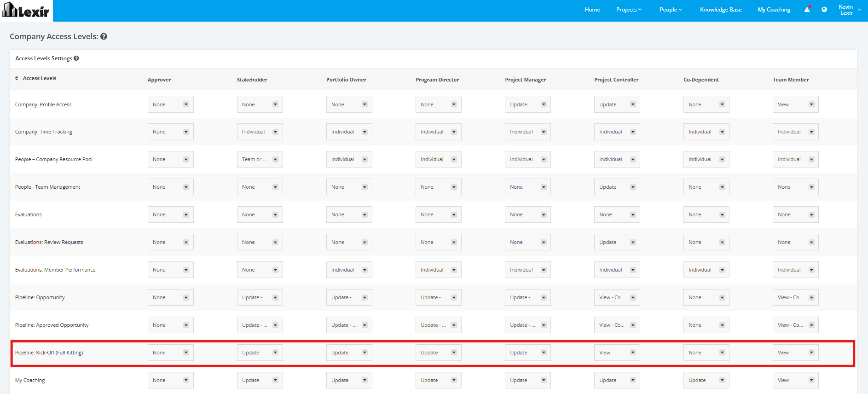Open the Projects menu
This screenshot has height=394, width=868.
point(629,10)
